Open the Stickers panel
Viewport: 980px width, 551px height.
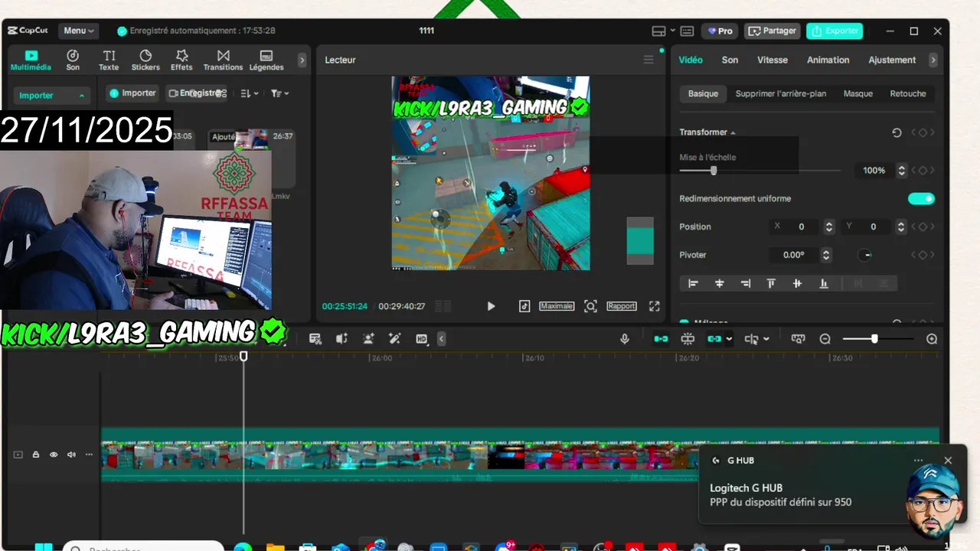click(145, 60)
